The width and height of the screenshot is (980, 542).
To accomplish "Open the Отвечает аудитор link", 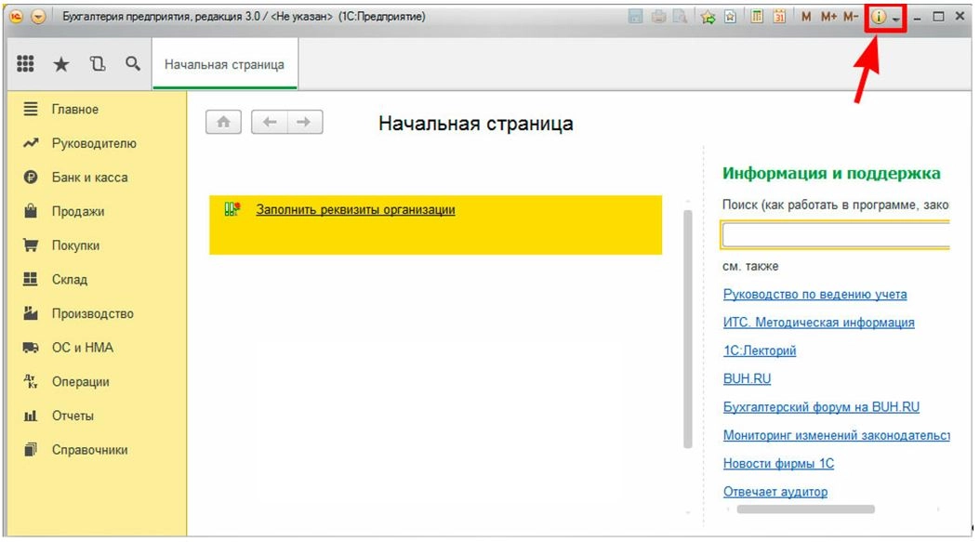I will click(x=775, y=492).
